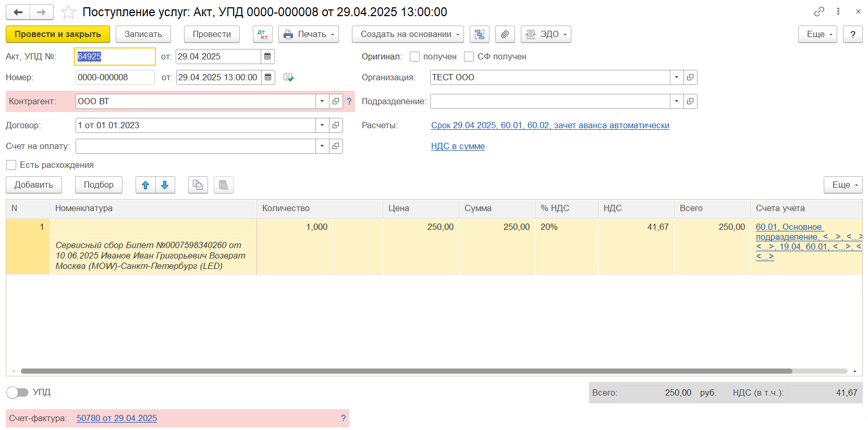Open the Печать menu

coord(309,34)
